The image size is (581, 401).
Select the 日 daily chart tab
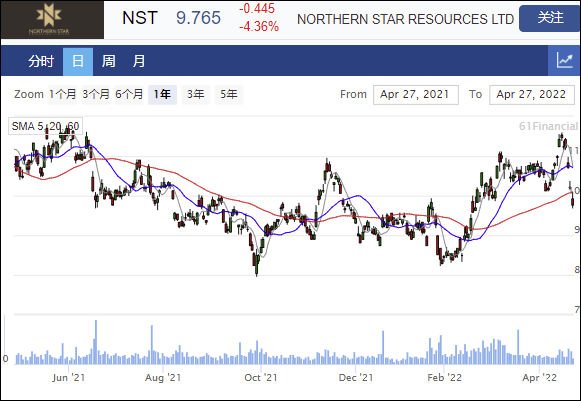(78, 61)
